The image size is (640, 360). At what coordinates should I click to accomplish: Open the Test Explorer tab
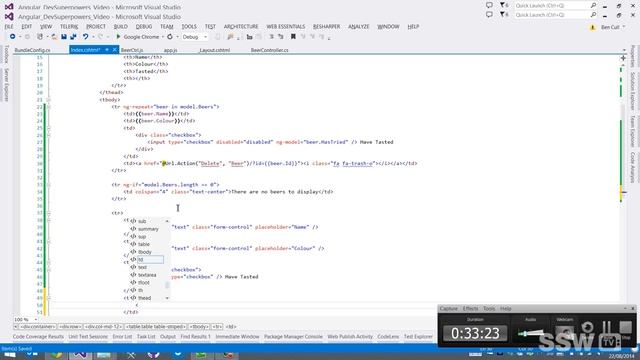click(418, 337)
